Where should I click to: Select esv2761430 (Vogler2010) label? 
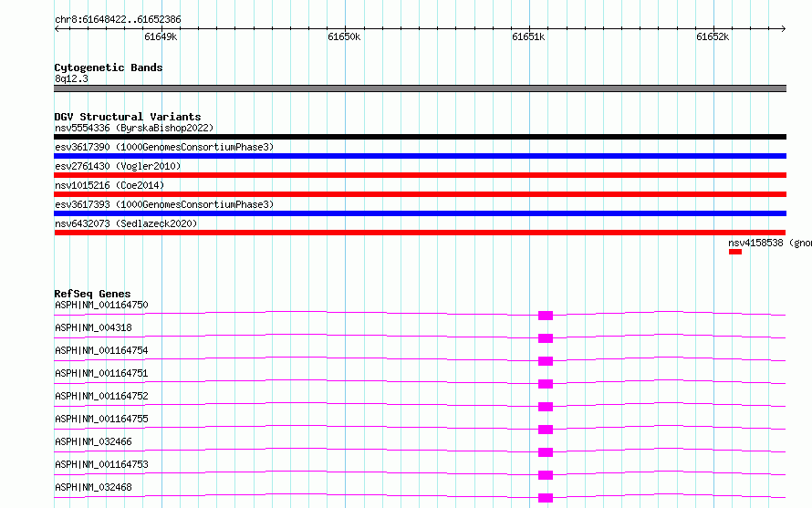click(118, 166)
